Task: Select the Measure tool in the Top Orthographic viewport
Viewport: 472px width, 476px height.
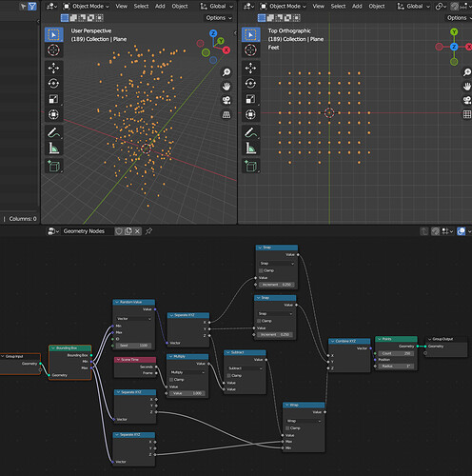Action: [x=250, y=148]
